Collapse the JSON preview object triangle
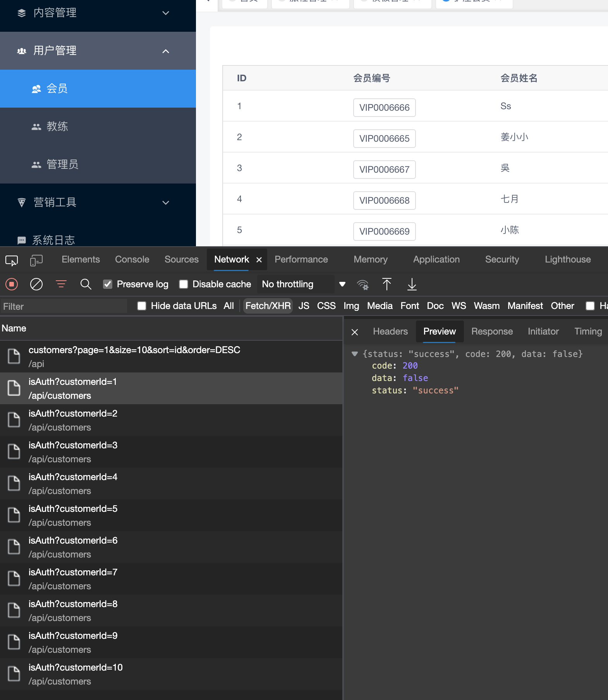The width and height of the screenshot is (608, 700). click(354, 354)
